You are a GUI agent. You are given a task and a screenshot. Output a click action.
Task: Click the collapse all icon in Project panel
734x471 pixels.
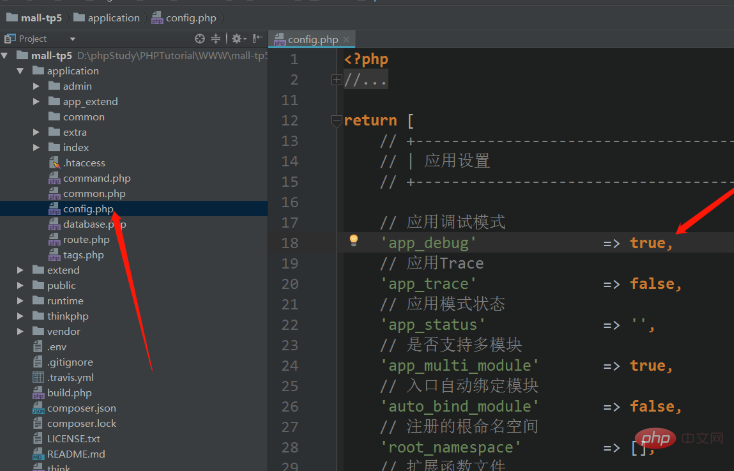tap(217, 38)
